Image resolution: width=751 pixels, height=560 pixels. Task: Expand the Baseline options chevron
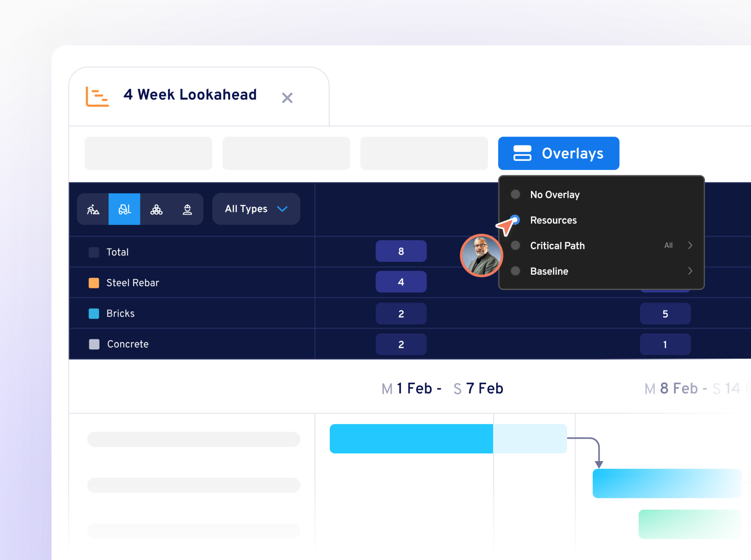690,271
